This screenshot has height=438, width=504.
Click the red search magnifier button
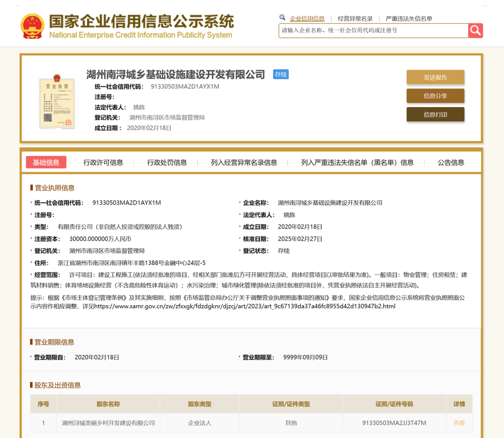(475, 31)
